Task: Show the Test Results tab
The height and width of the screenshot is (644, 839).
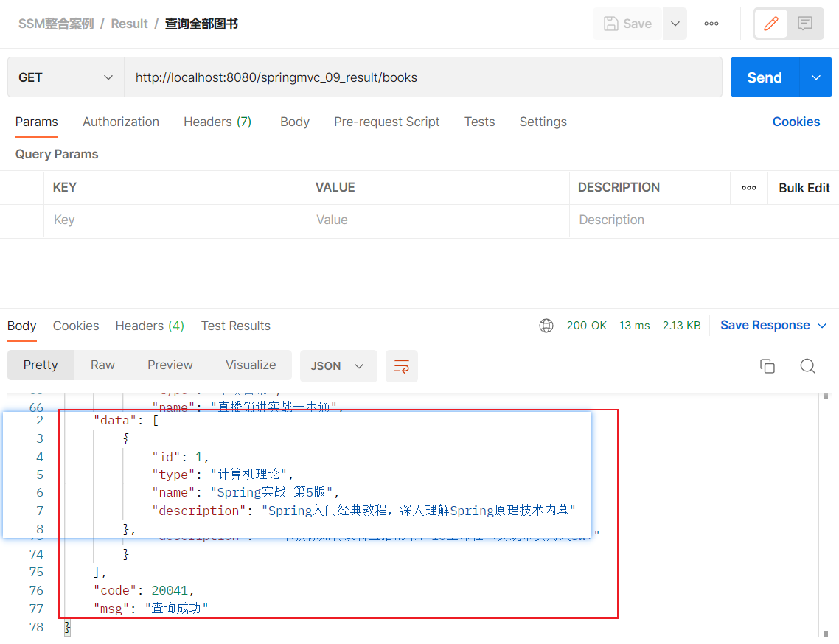Action: [x=235, y=326]
